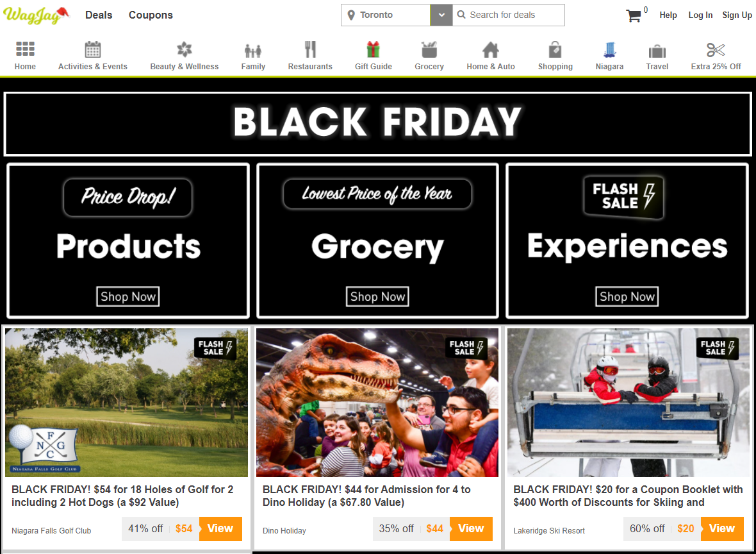This screenshot has width=756, height=554.
Task: Click the Price Drop! badge
Action: click(127, 197)
